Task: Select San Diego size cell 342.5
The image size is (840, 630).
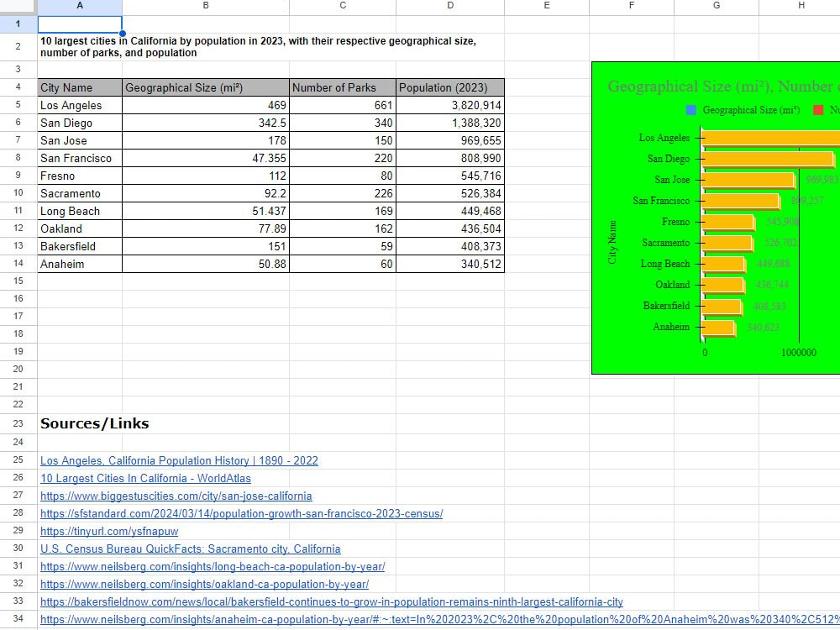Action: pos(206,123)
